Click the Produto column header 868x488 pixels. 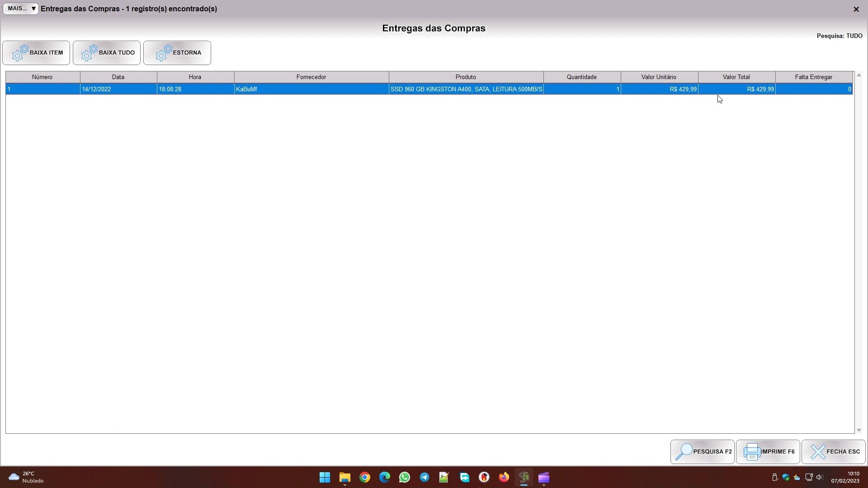point(466,77)
